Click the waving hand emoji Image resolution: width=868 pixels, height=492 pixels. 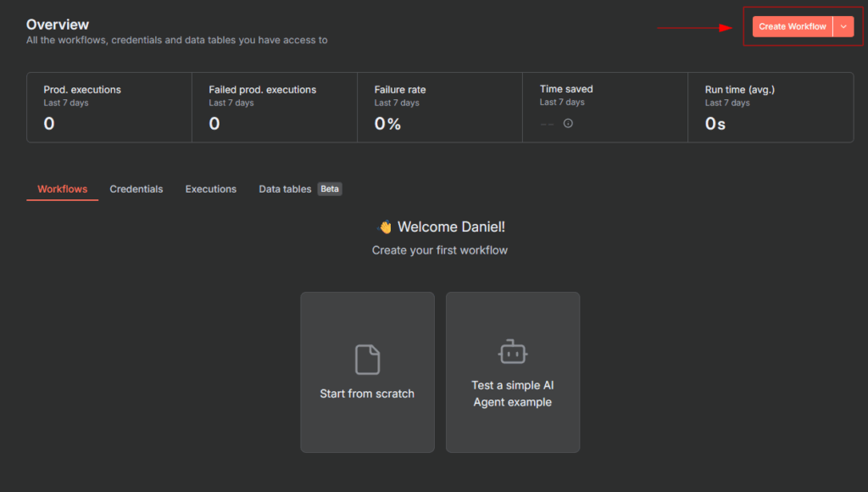coord(385,227)
